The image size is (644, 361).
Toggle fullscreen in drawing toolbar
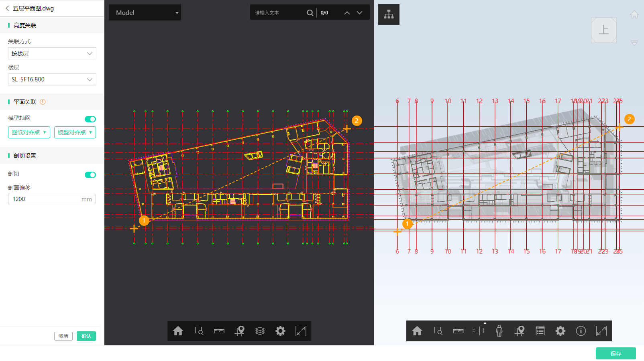[x=301, y=331]
